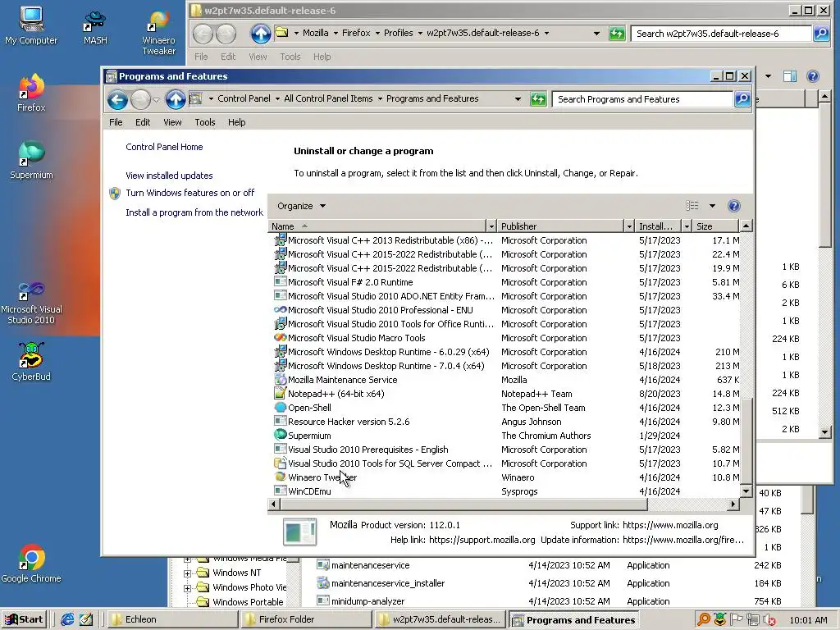The image size is (840, 630).
Task: Open My Computer desktop icon
Action: (x=31, y=25)
